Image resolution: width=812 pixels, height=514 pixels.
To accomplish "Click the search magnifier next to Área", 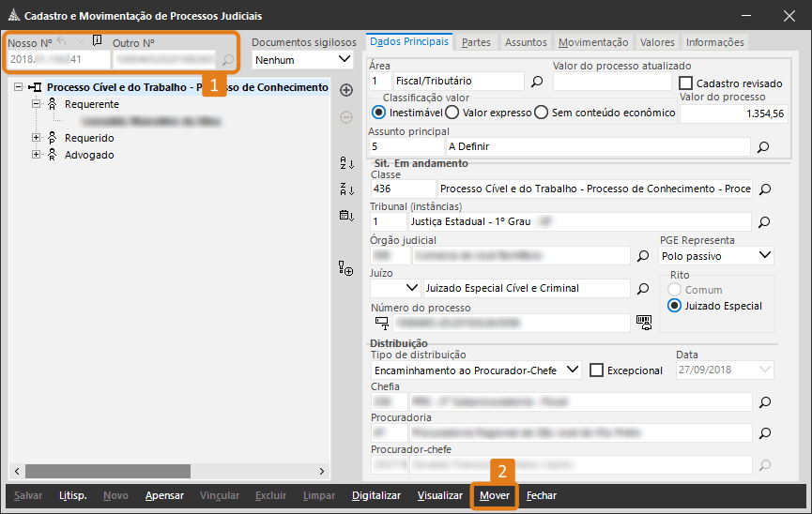I will point(537,82).
